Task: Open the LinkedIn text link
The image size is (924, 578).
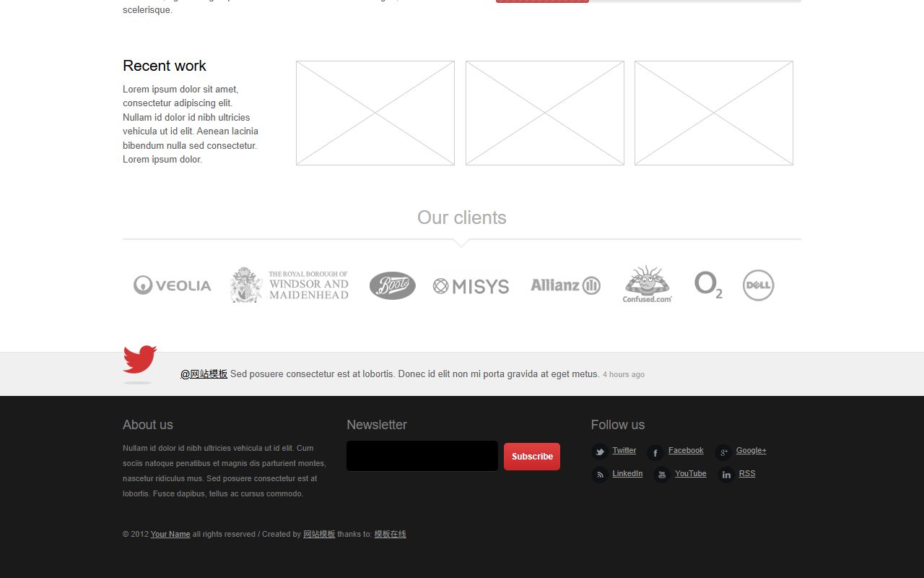Action: (627, 473)
